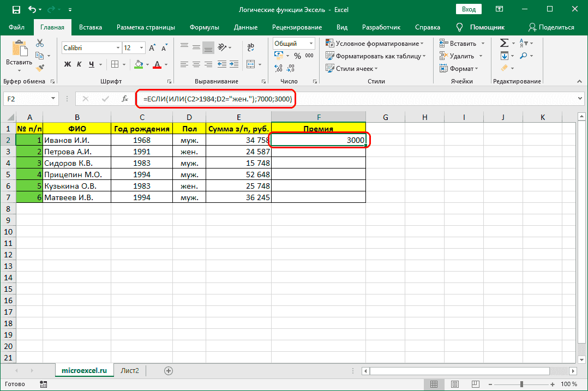Click the Поделиться share button
This screenshot has height=391, width=588.
551,27
